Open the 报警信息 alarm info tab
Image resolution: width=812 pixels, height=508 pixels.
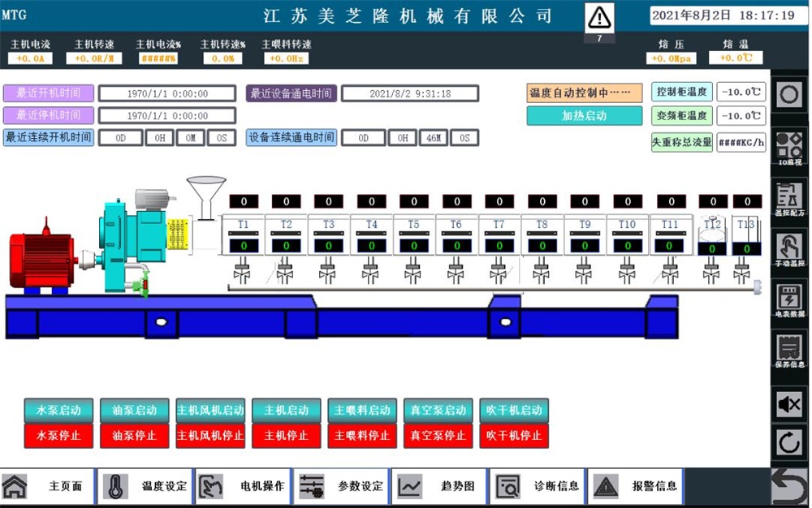(x=637, y=486)
